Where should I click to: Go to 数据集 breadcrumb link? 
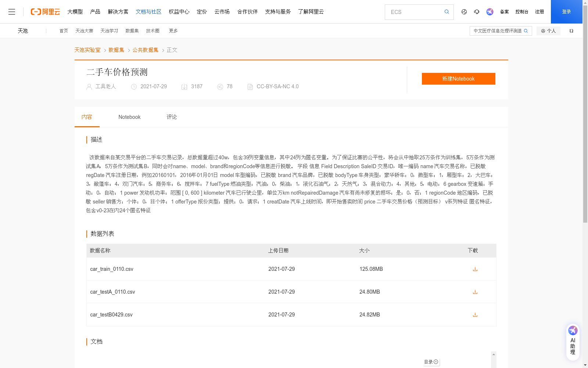click(116, 50)
